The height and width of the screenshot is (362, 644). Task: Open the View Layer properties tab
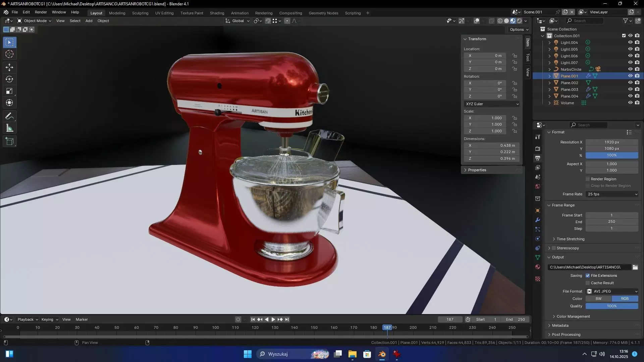[x=538, y=167]
